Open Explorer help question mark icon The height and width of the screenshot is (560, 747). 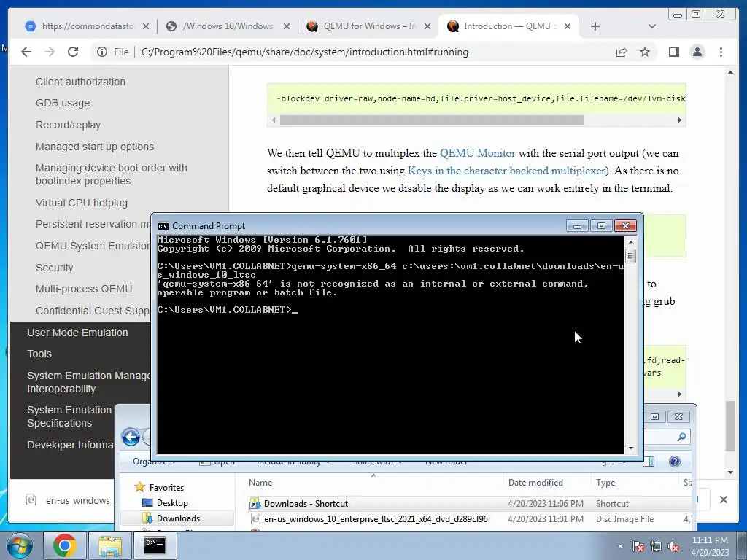pos(675,462)
